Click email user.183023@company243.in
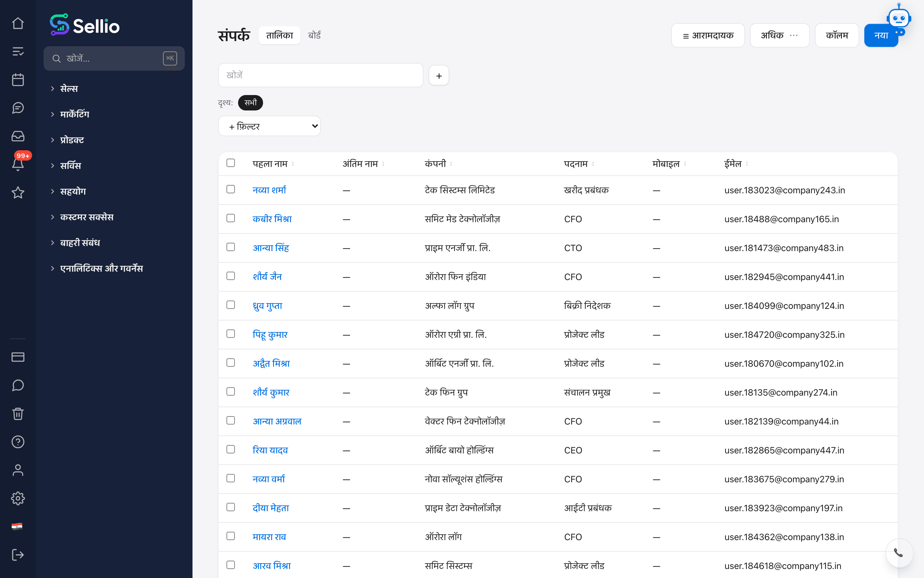 (x=785, y=190)
